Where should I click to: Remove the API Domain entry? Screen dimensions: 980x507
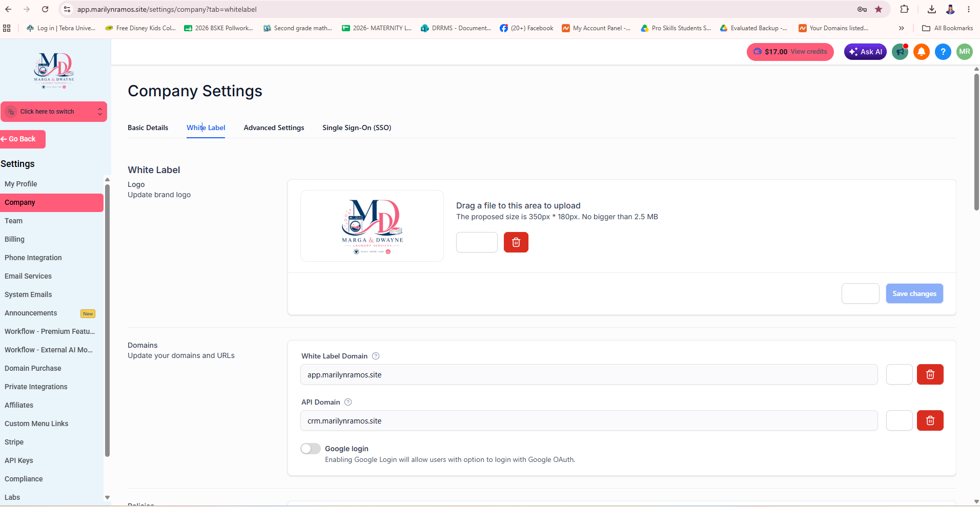tap(930, 420)
